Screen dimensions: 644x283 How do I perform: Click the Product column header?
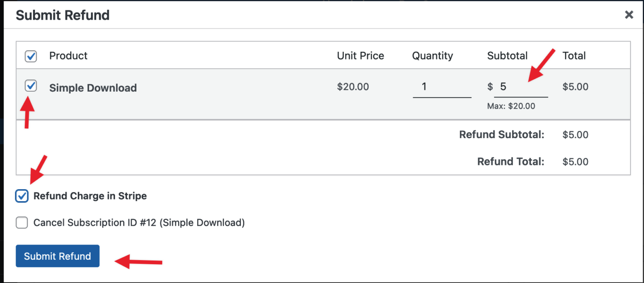(x=68, y=55)
